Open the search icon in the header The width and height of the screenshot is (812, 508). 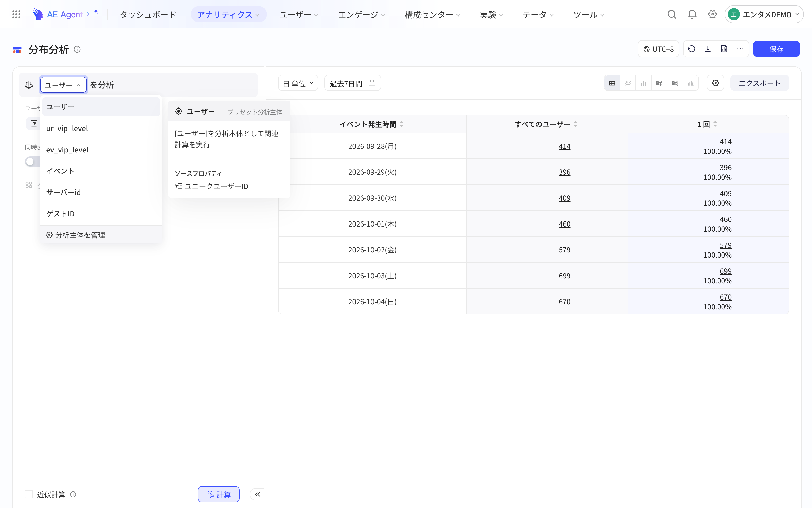[672, 14]
